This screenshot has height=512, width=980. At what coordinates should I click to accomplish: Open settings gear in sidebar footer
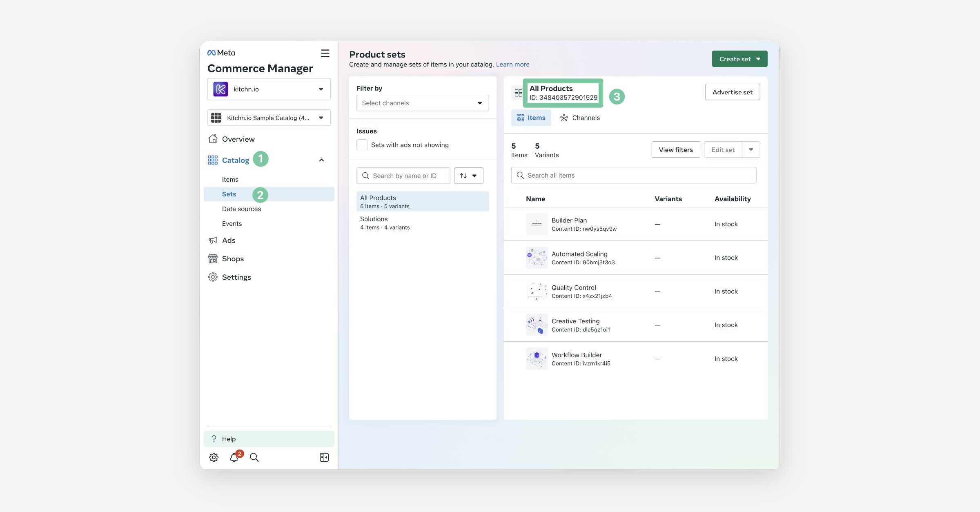pos(214,457)
